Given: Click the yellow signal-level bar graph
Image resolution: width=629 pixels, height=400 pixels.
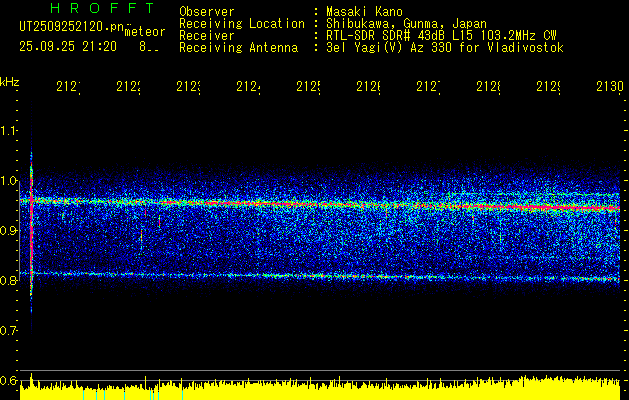Looking at the screenshot, I should tap(320, 388).
